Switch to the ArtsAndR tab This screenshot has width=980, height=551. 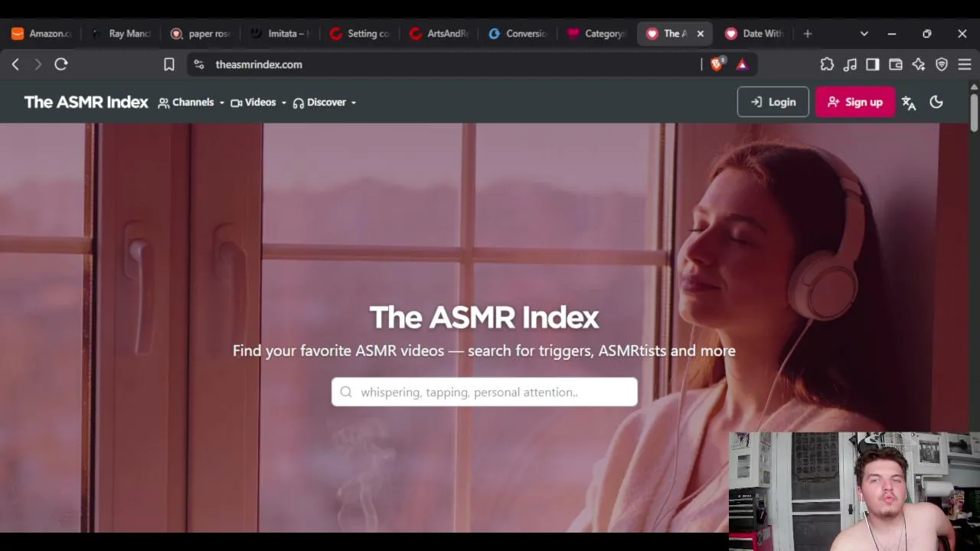pyautogui.click(x=439, y=34)
